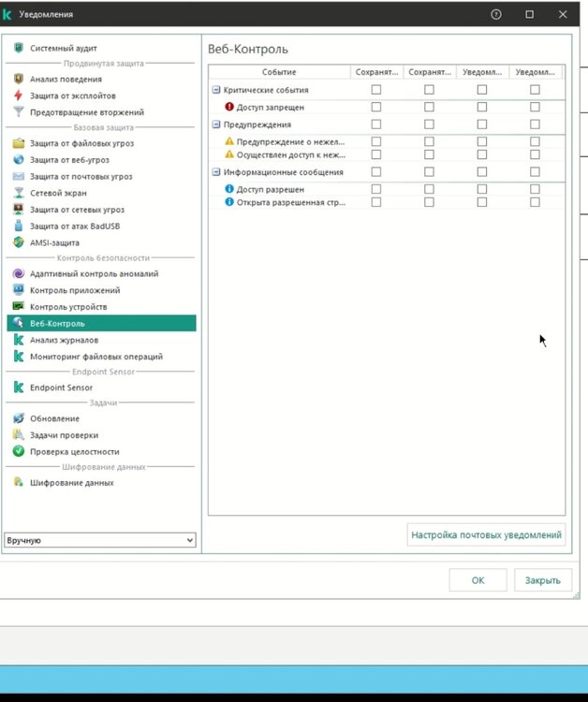The image size is (588, 702).
Task: Select Сетевой экран section
Action: coord(102,193)
